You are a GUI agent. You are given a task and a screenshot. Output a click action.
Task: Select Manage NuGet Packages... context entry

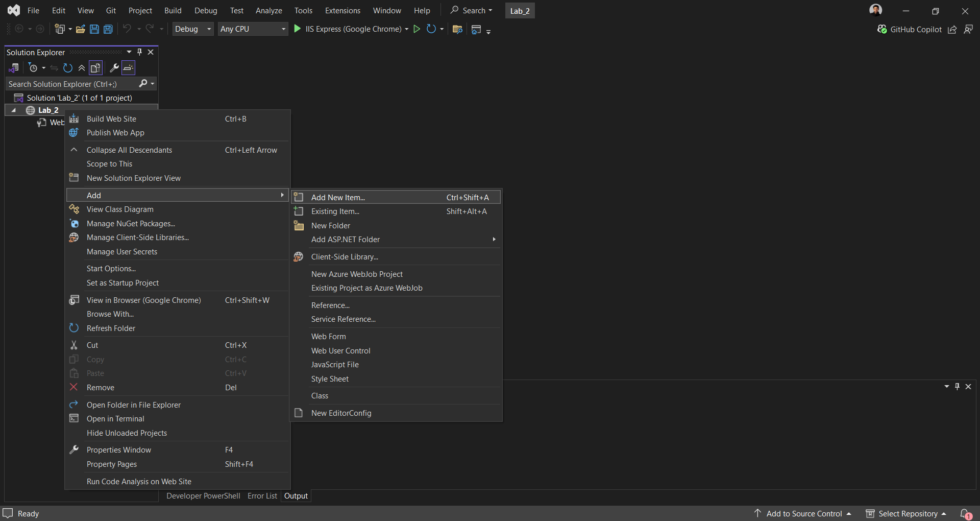(x=177, y=224)
